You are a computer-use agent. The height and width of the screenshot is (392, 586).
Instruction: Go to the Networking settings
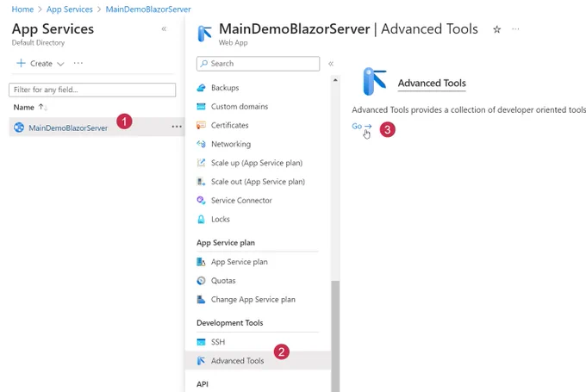click(231, 144)
